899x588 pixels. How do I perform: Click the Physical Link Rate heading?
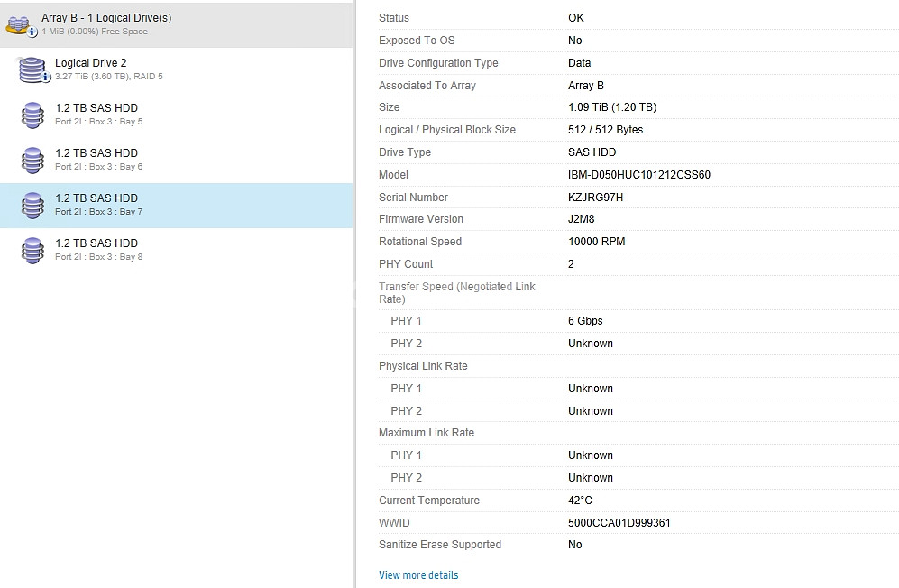pos(423,366)
